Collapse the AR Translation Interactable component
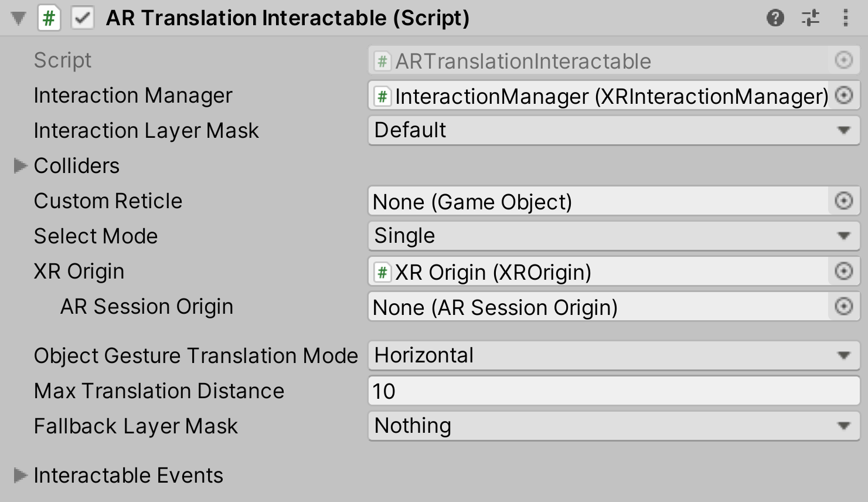This screenshot has width=868, height=502. [18, 18]
